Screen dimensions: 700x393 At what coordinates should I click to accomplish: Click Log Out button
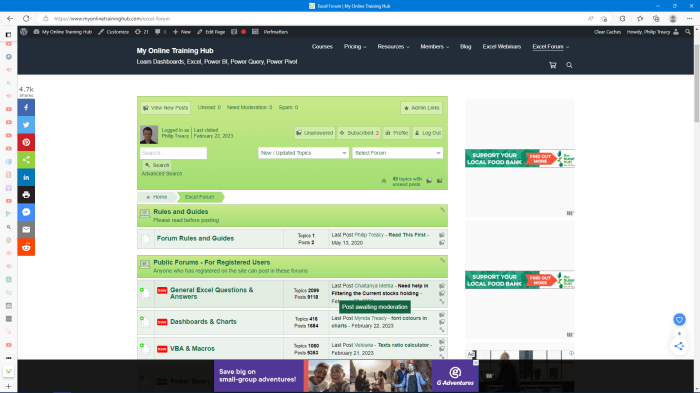click(427, 133)
